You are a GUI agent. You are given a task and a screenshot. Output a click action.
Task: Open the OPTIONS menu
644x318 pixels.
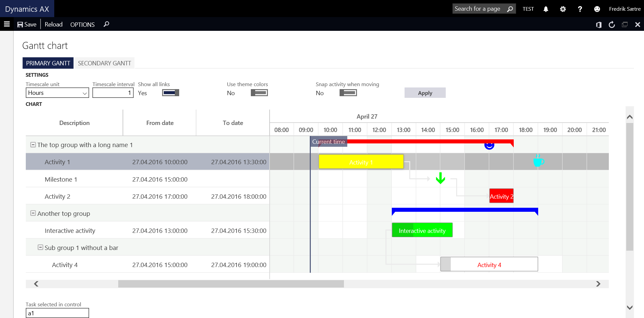[x=82, y=24]
